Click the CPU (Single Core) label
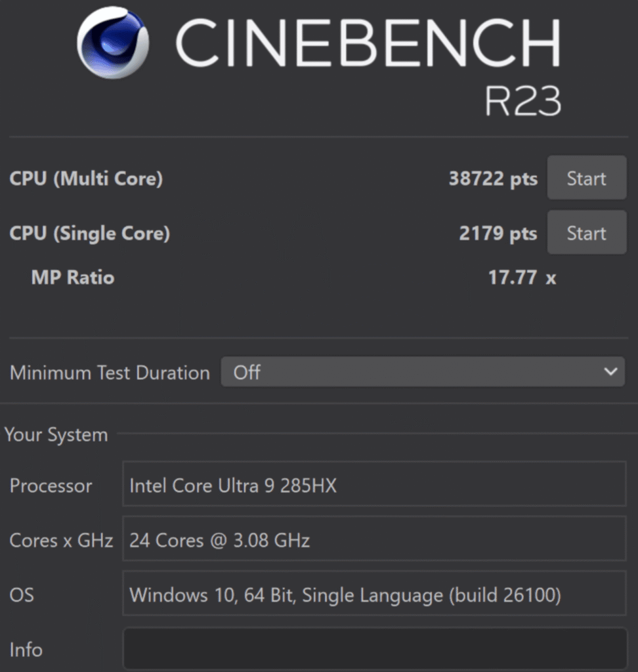Screen dimensions: 638x672 90,233
